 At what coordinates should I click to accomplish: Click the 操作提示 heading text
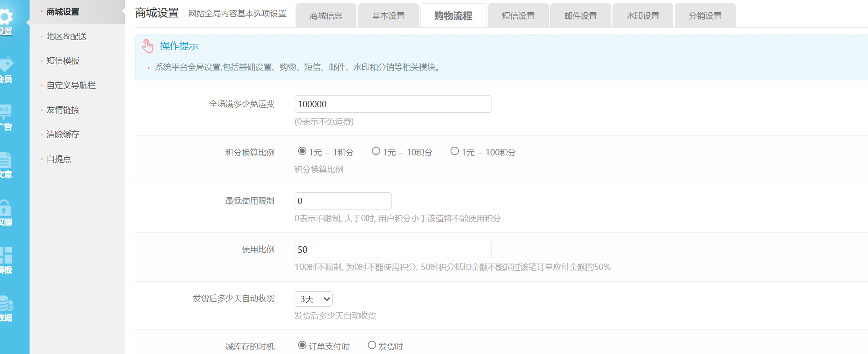tap(180, 46)
